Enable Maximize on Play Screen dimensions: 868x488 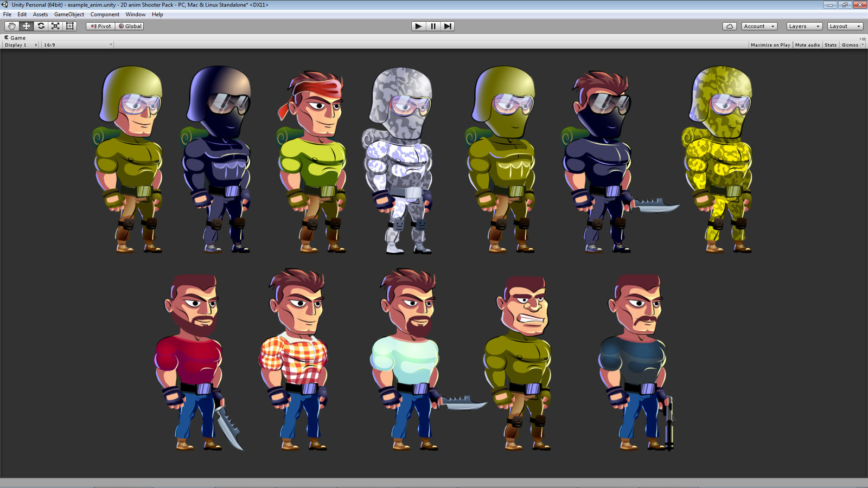(x=770, y=44)
